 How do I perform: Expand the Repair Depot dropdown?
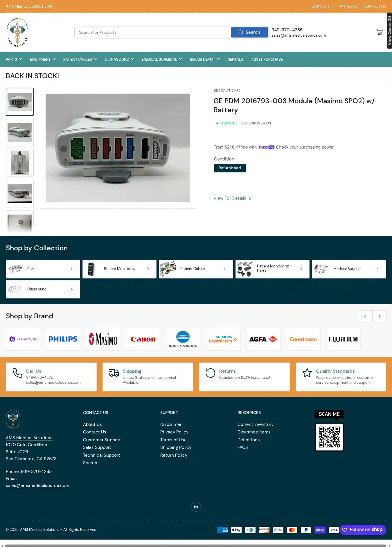pos(205,59)
